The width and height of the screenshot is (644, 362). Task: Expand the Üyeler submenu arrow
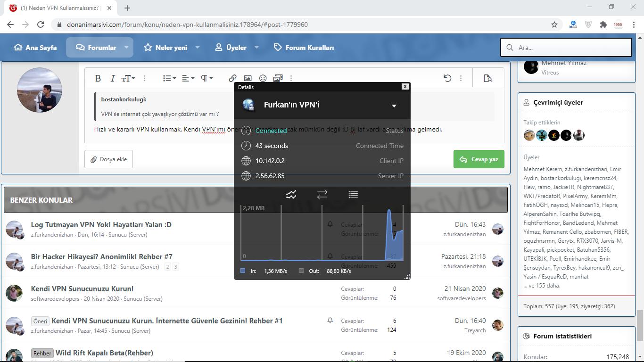click(x=257, y=48)
